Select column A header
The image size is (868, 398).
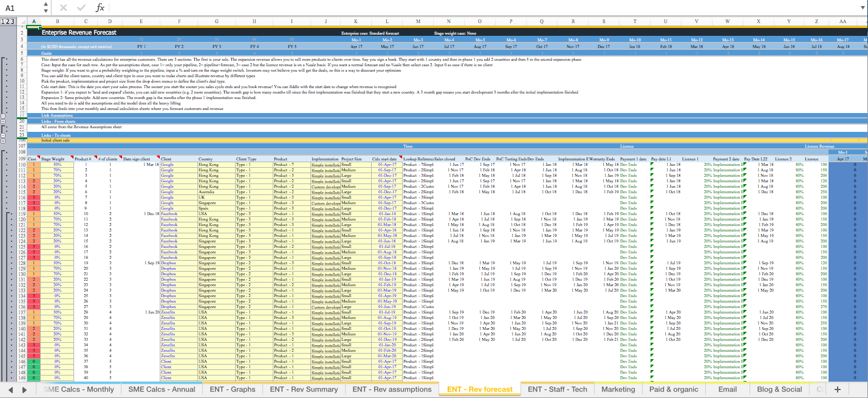33,21
